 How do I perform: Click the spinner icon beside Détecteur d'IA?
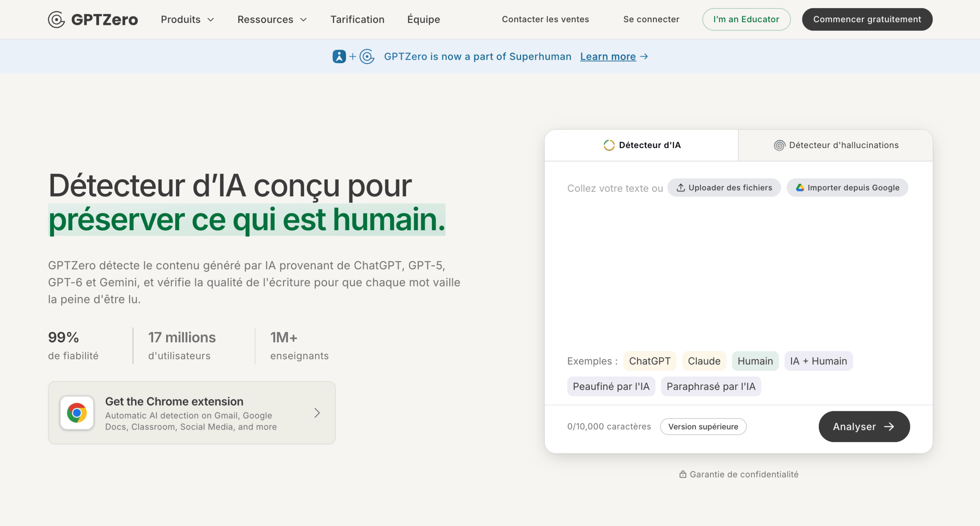point(609,145)
